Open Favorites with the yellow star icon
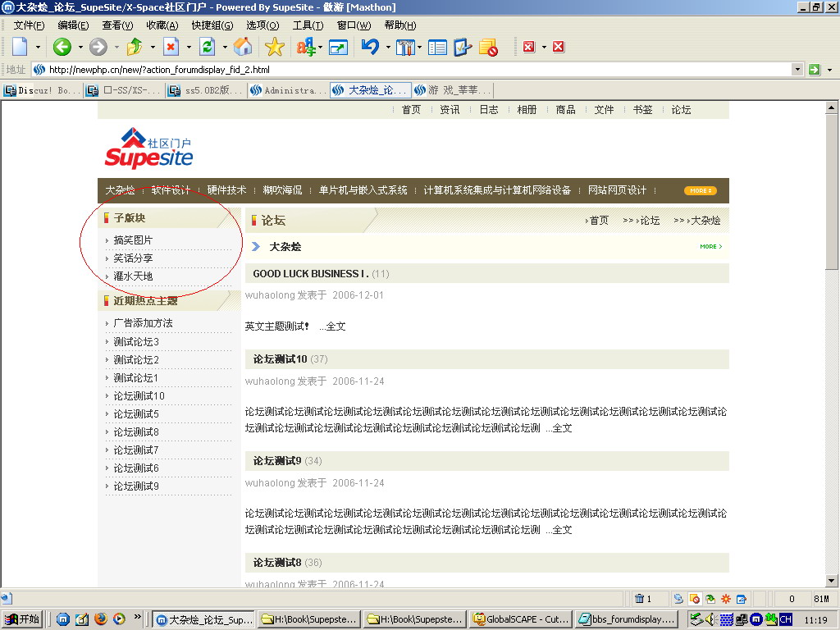The width and height of the screenshot is (840, 630). (274, 47)
